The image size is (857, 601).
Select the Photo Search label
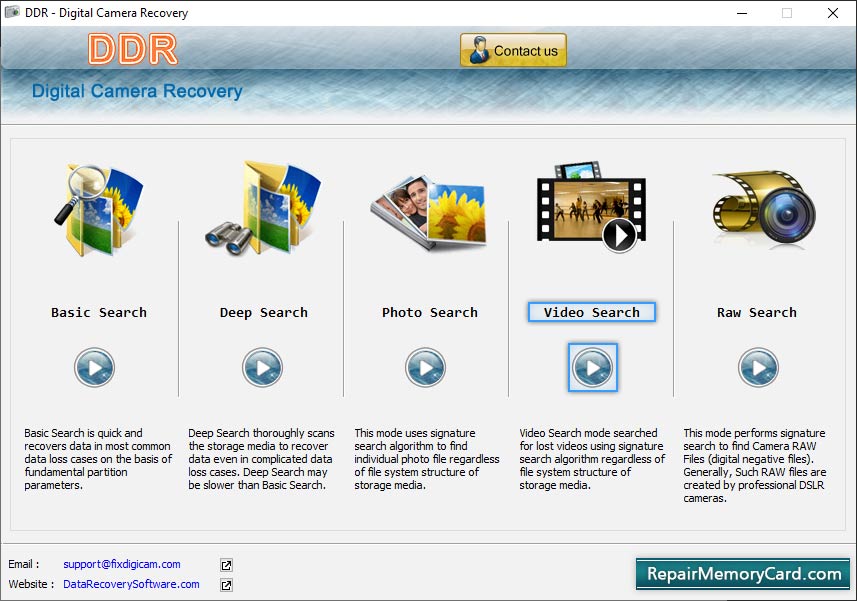click(430, 313)
